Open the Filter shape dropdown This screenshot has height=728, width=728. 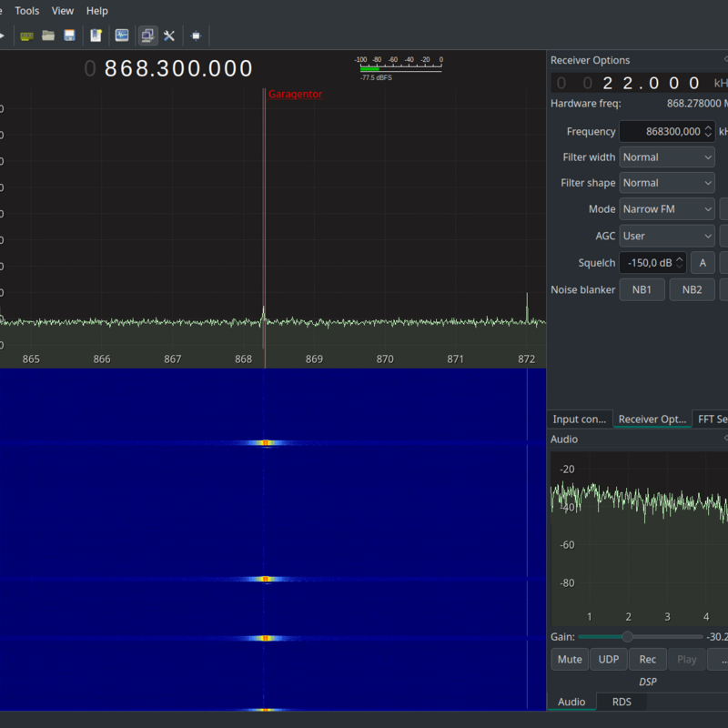(x=667, y=183)
